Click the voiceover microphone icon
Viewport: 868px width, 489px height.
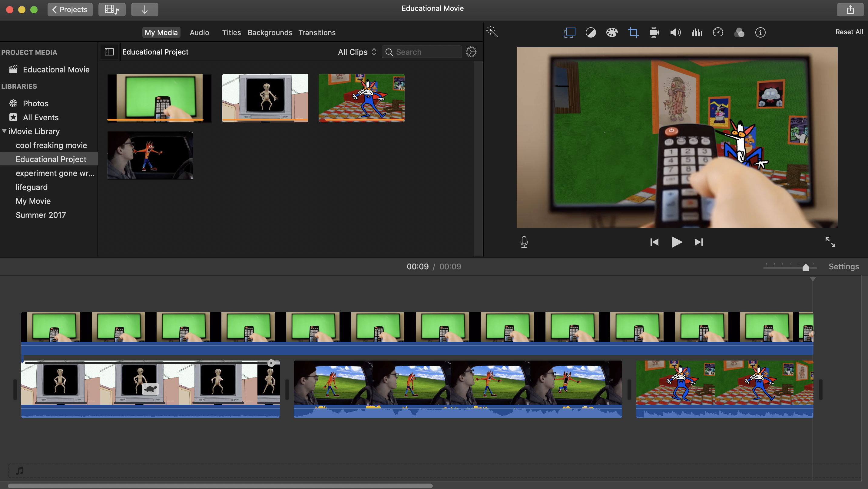point(524,242)
